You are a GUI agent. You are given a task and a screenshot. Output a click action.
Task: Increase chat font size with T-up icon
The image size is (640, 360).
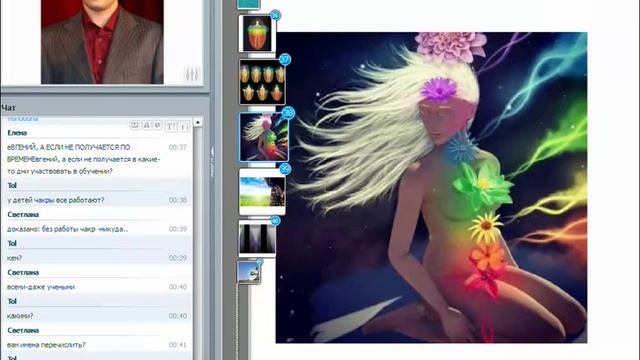[171, 126]
